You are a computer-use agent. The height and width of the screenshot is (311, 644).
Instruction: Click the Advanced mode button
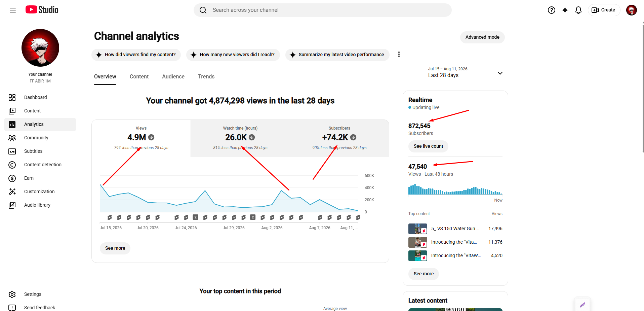point(482,37)
